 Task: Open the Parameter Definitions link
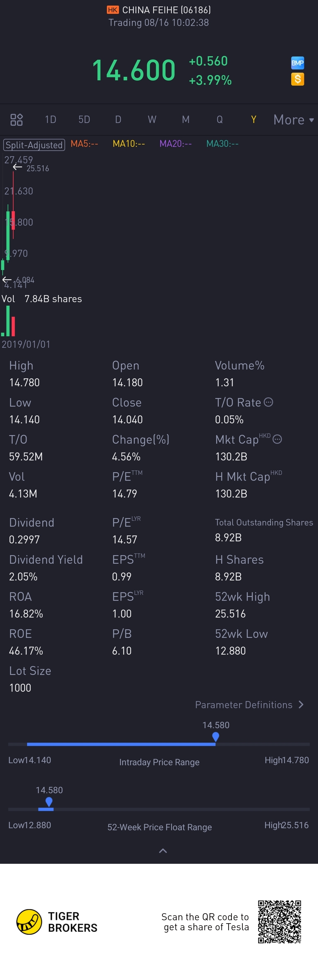[x=244, y=705]
